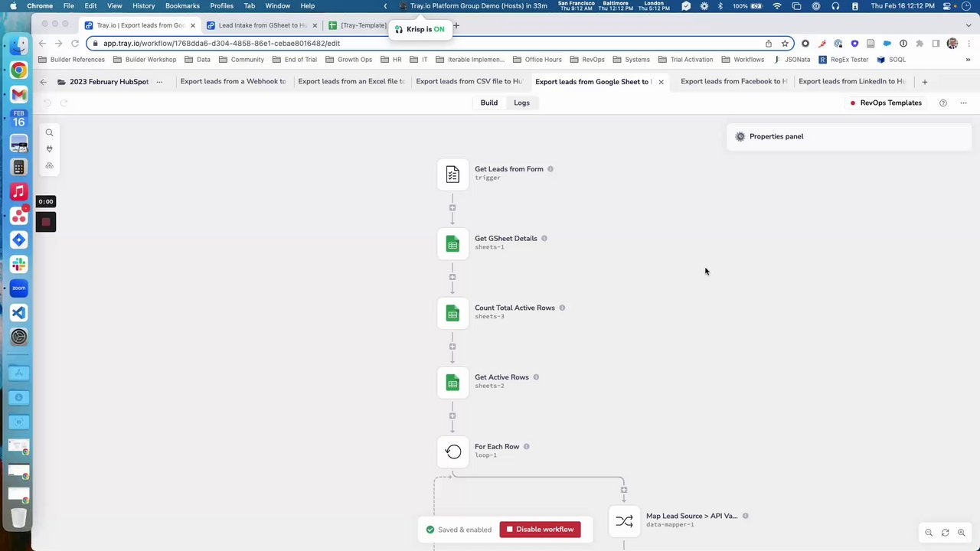Open the Properties panel gear icon

pos(740,136)
